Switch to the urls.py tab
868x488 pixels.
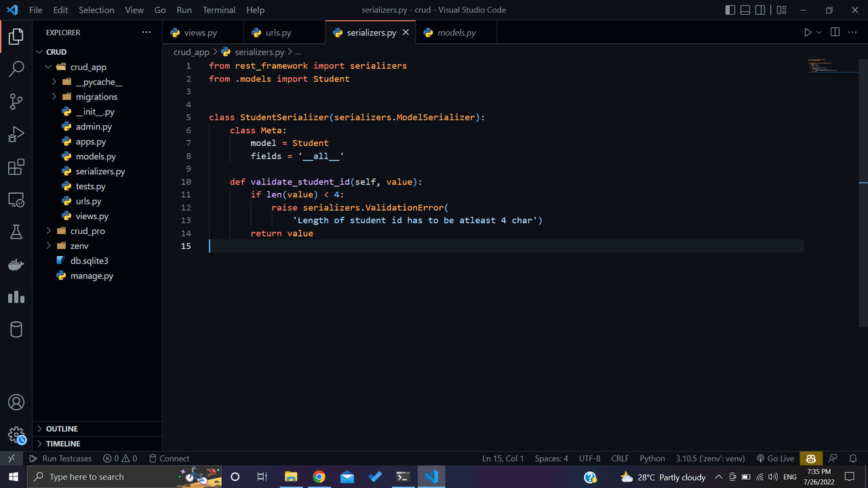pyautogui.click(x=284, y=33)
